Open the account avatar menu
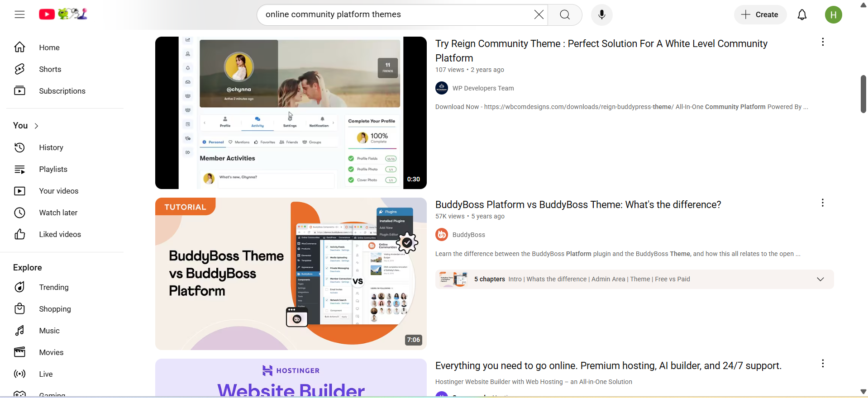868x398 pixels. point(833,15)
